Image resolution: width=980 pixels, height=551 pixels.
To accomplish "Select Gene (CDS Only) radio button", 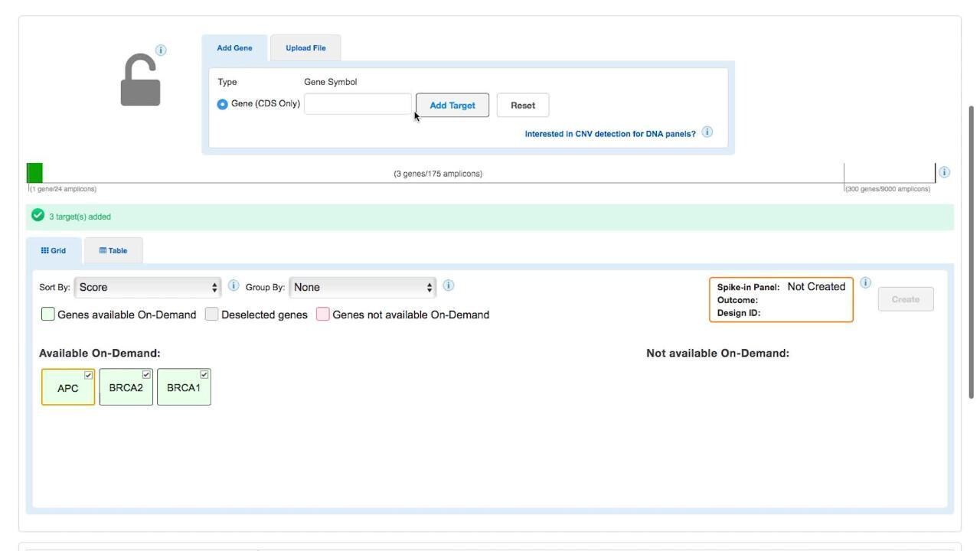I will click(223, 104).
